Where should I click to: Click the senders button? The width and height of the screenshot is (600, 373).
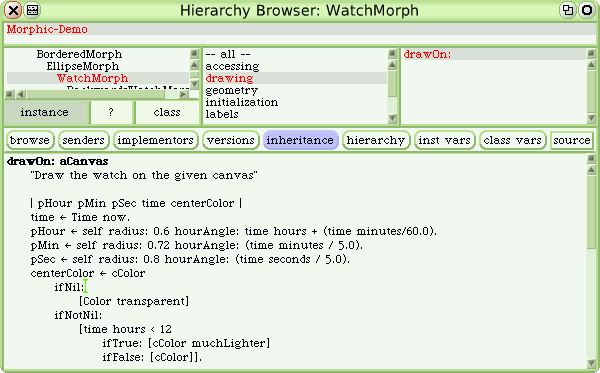tap(83, 140)
